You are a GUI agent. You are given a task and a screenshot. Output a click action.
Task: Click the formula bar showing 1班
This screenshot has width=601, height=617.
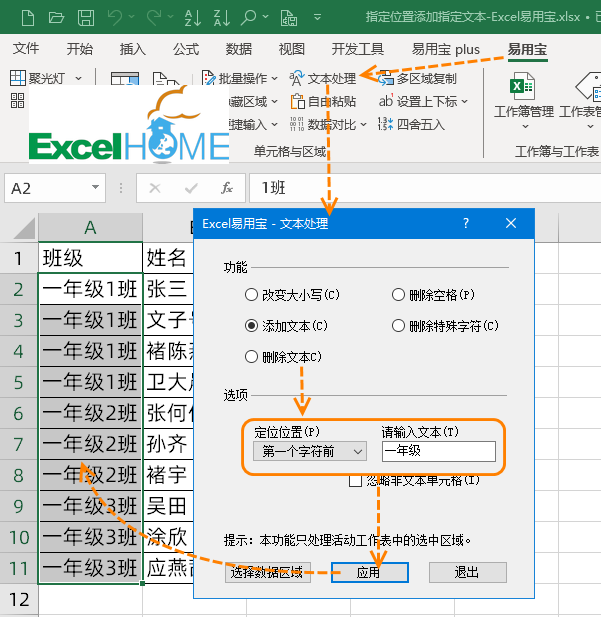click(x=425, y=188)
